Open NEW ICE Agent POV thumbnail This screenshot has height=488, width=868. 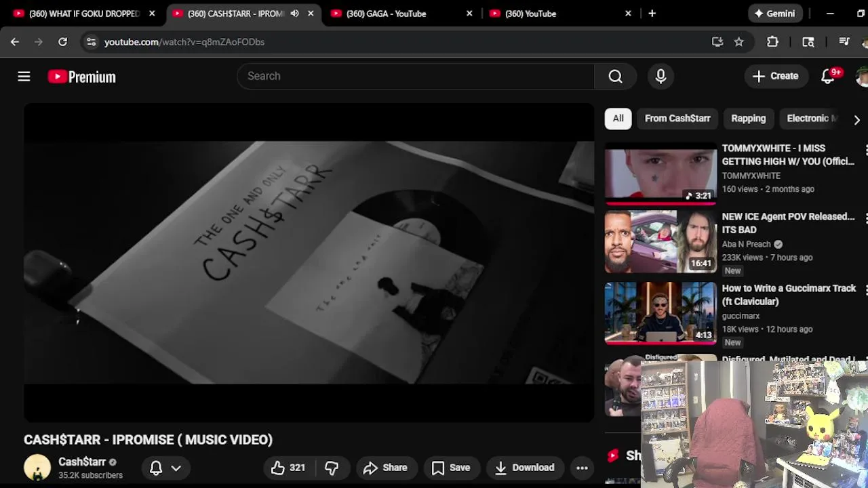point(660,242)
